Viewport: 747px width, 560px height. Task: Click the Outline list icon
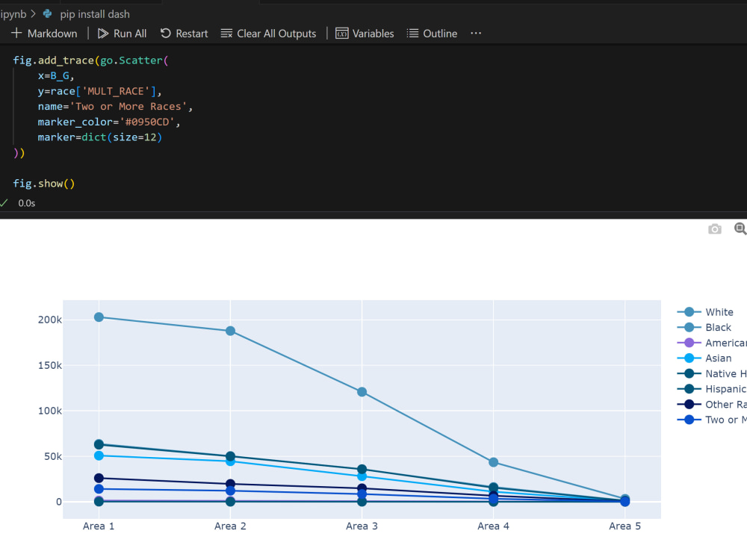click(x=412, y=34)
